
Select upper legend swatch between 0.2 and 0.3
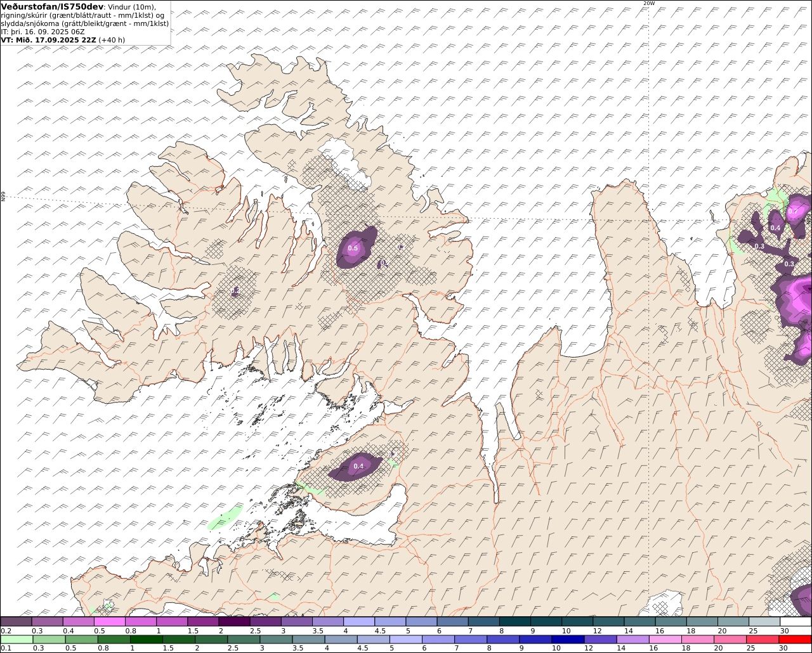[16, 622]
